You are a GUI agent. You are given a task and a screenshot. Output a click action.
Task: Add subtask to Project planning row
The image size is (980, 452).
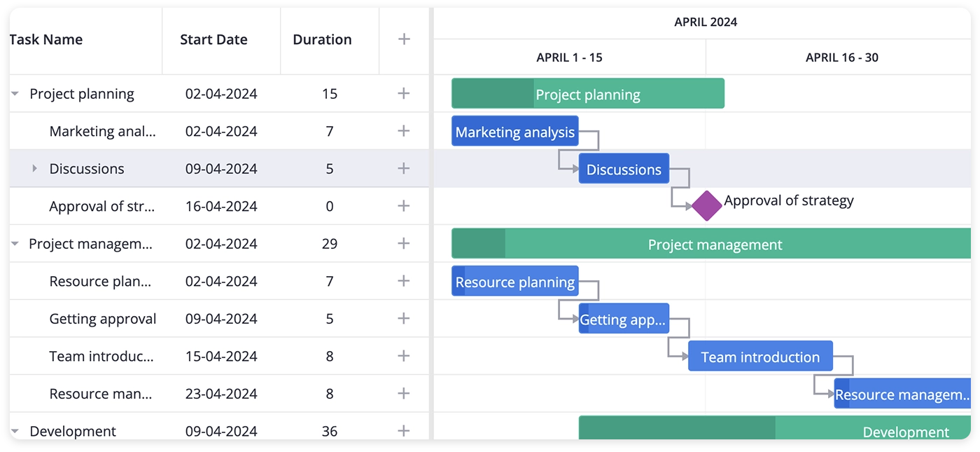coord(404,93)
